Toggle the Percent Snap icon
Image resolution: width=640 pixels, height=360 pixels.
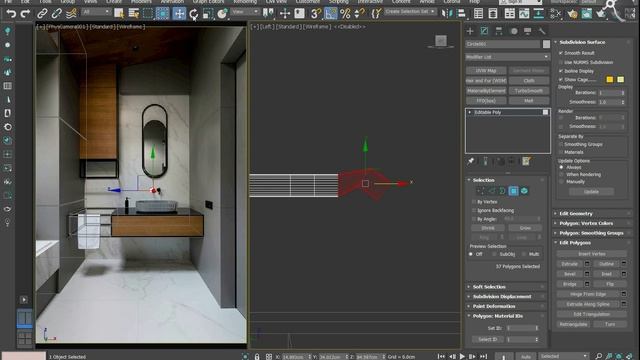pyautogui.click(x=345, y=13)
